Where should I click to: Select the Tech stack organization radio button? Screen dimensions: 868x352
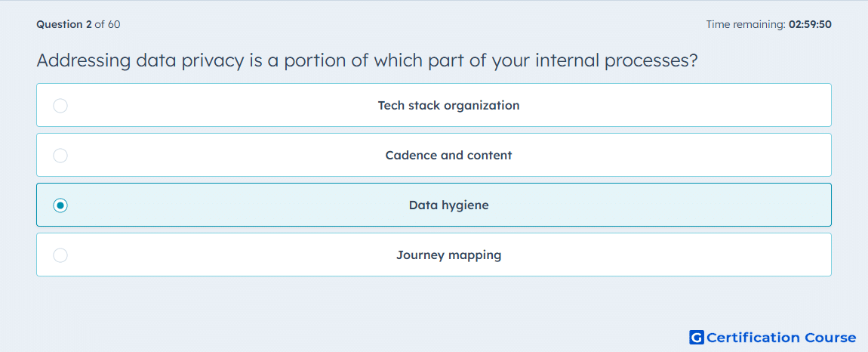(60, 105)
